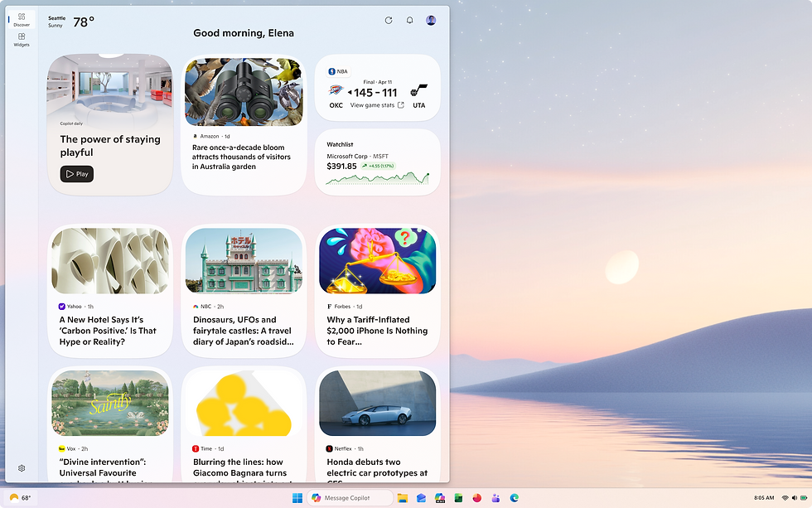Screen dimensions: 812x508
Task: Read 'A New Hotel Says It's Carbon Positive' story
Action: click(108, 331)
